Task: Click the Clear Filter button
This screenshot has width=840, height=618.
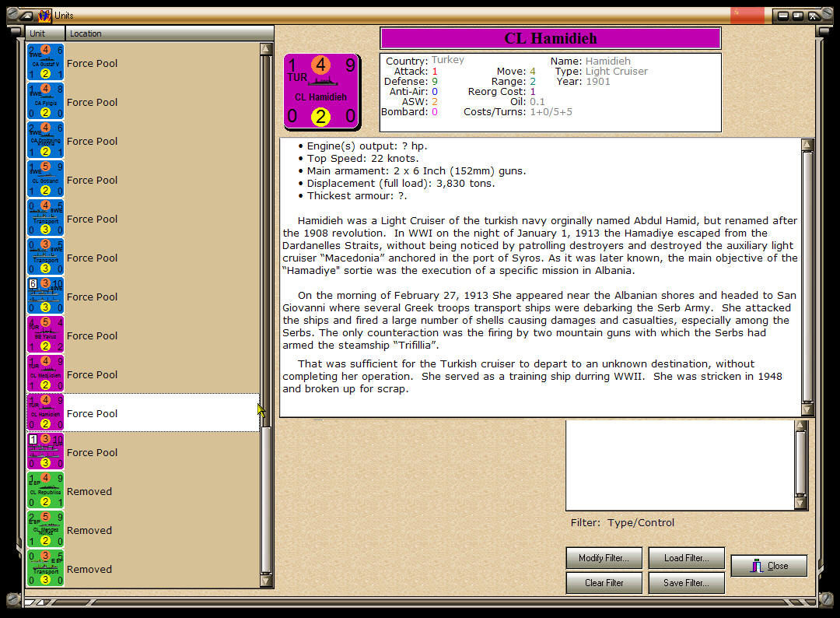Action: click(604, 583)
